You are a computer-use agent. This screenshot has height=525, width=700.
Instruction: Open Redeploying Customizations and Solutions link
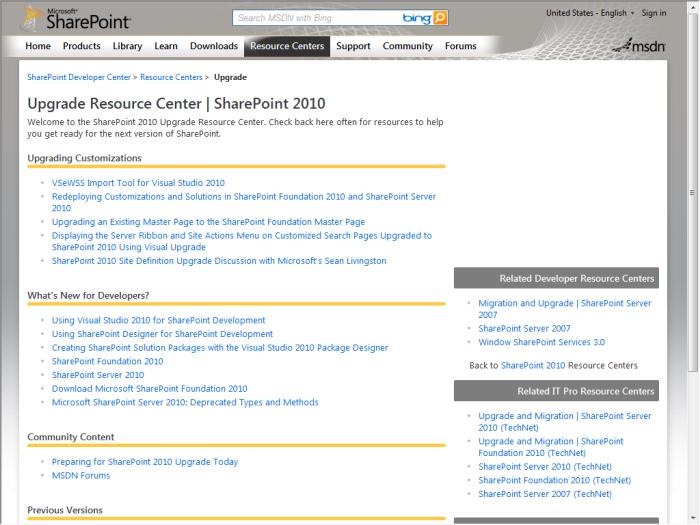coord(244,202)
